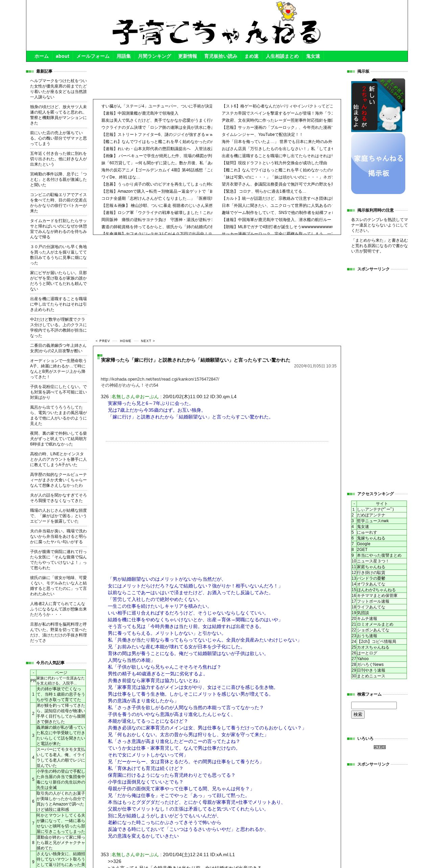Open 前にいた店の売上が落ちている article
The image size is (434, 868).
pos(58,138)
